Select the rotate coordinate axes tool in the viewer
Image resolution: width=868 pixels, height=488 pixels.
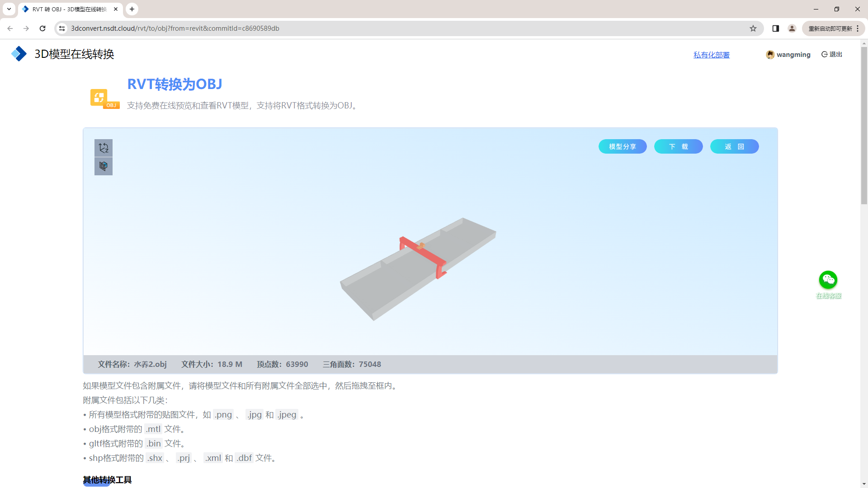(x=103, y=147)
